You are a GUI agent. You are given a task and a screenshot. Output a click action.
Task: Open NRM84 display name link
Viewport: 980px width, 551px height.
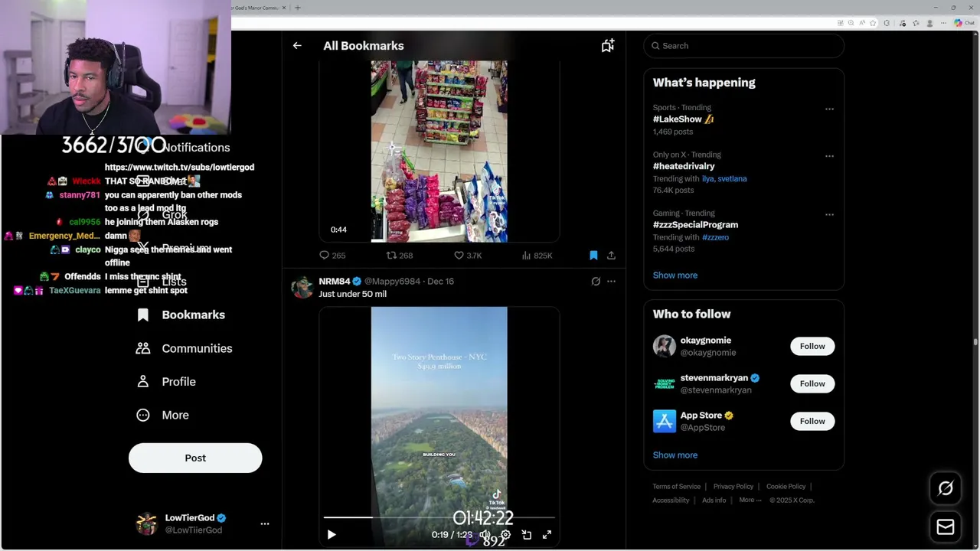click(335, 282)
